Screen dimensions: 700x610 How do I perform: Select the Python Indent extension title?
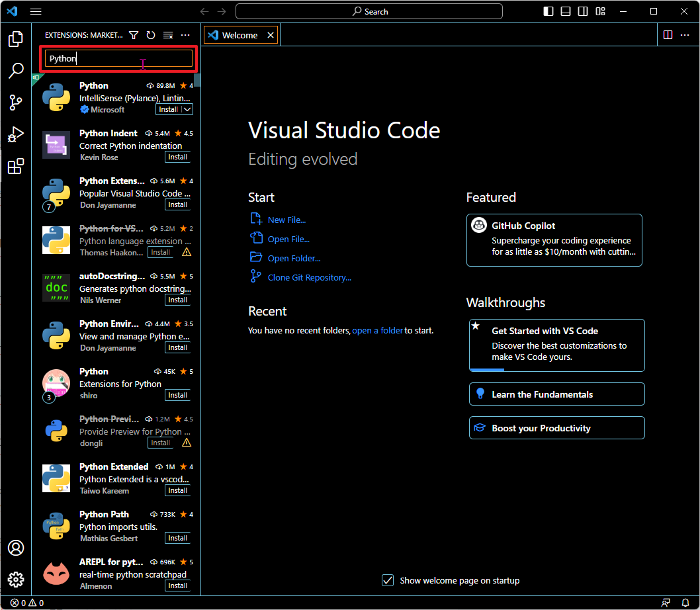point(109,133)
